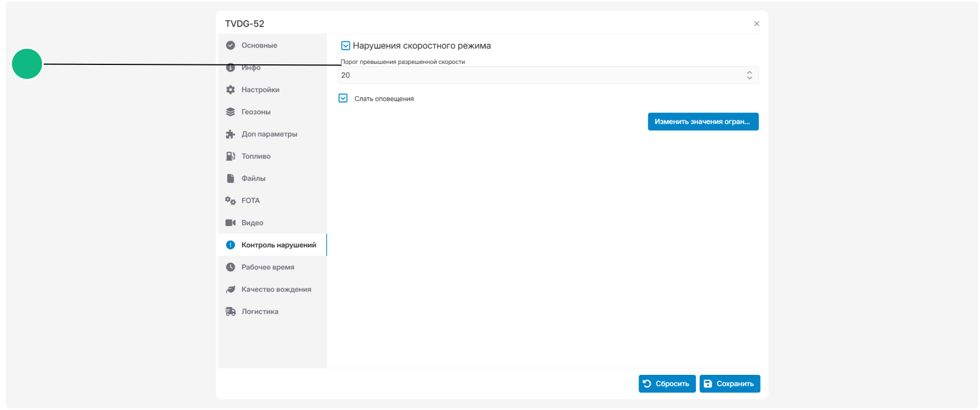Toggle Нарушения скоростного режима checkbox
The image size is (980, 410).
coord(346,46)
